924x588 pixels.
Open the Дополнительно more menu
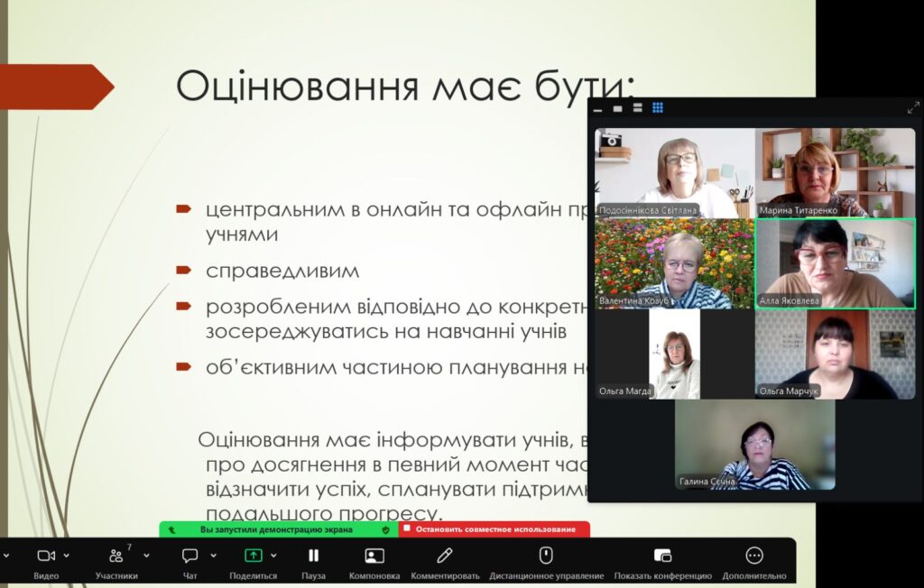point(754,555)
